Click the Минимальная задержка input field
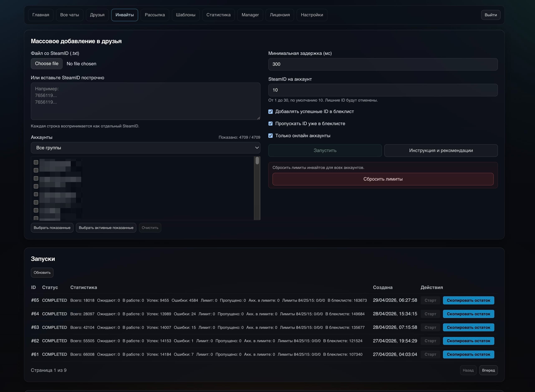Viewport: 535px width, 392px height. click(383, 64)
